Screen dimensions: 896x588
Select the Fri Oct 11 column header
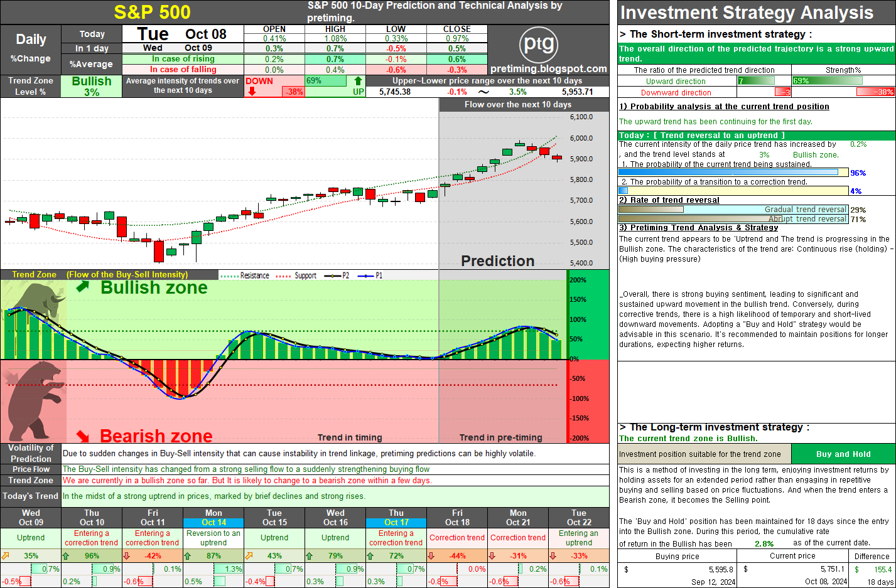click(x=153, y=518)
